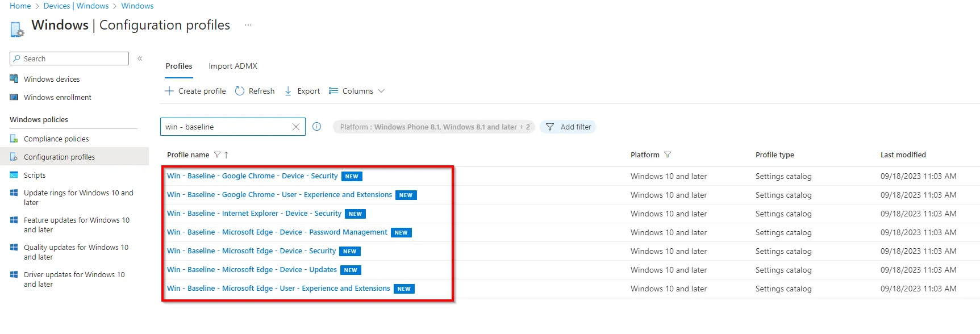Image resolution: width=980 pixels, height=334 pixels.
Task: Click the Compliance policies icon
Action: pyautogui.click(x=14, y=139)
